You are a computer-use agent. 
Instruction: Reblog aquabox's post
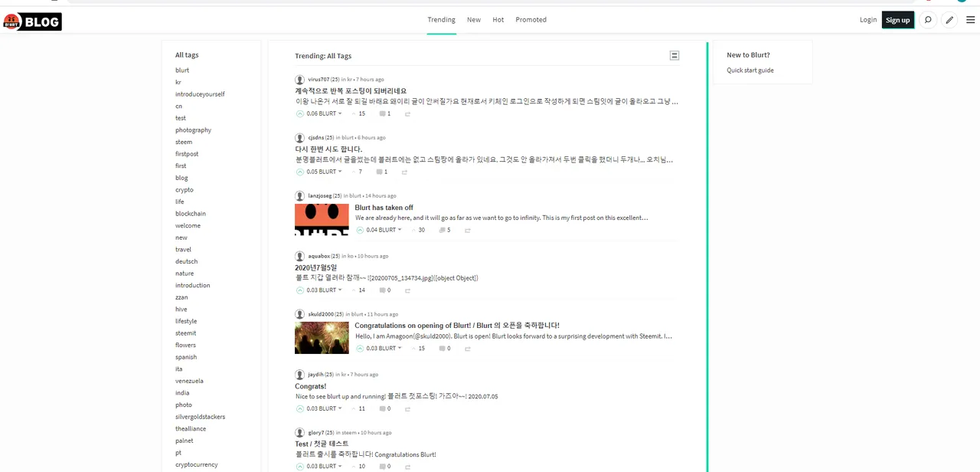point(407,291)
